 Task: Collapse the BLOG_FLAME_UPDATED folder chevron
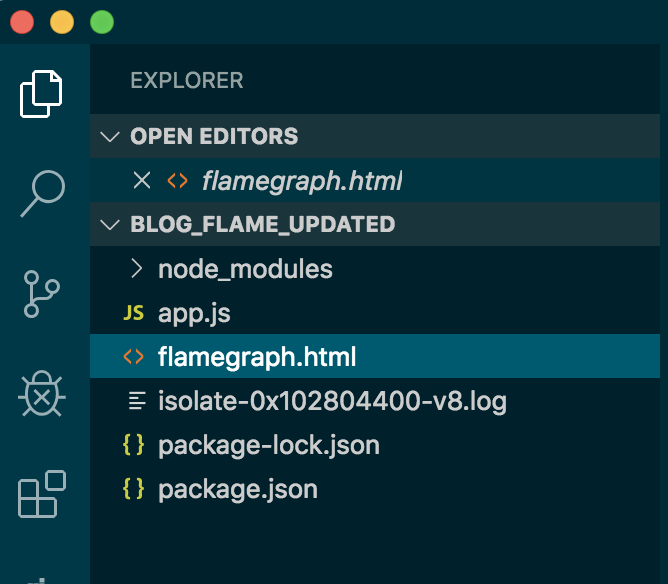tap(109, 224)
